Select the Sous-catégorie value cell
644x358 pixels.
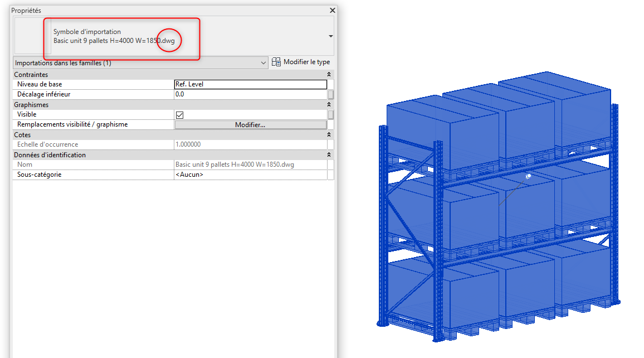point(250,175)
